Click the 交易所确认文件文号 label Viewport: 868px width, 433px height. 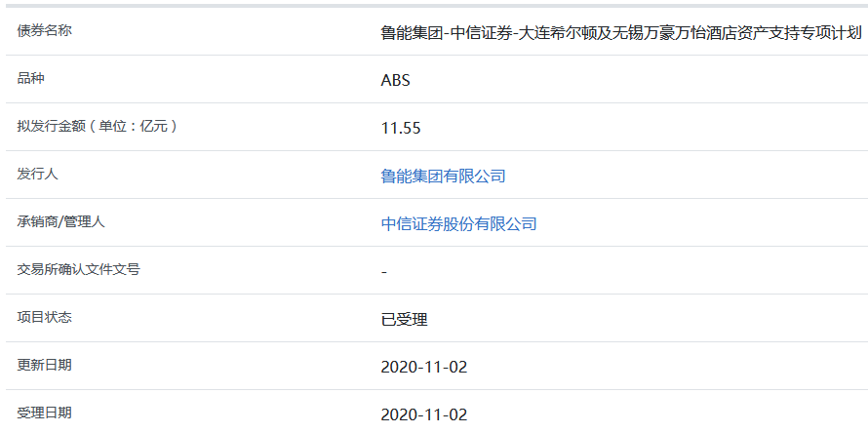(79, 270)
